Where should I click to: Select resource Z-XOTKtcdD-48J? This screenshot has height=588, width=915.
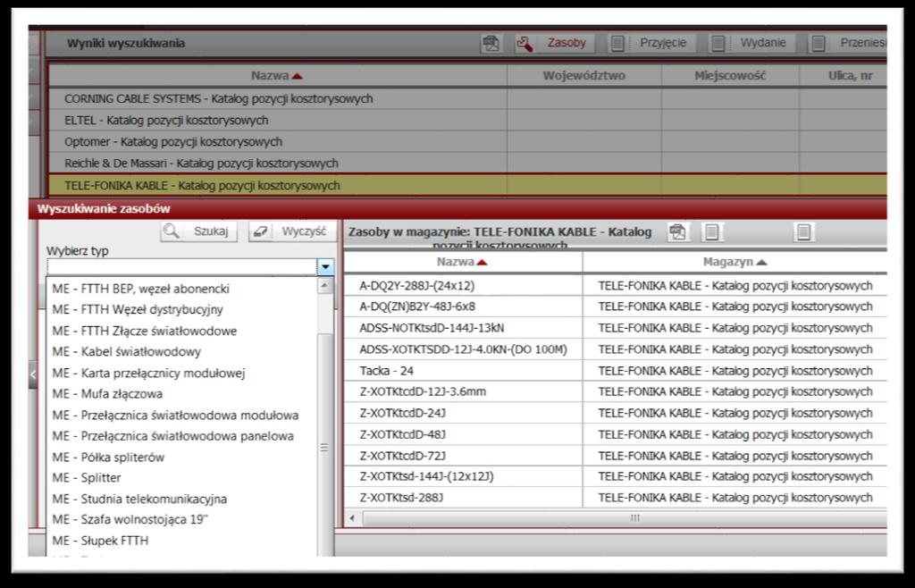(x=463, y=434)
